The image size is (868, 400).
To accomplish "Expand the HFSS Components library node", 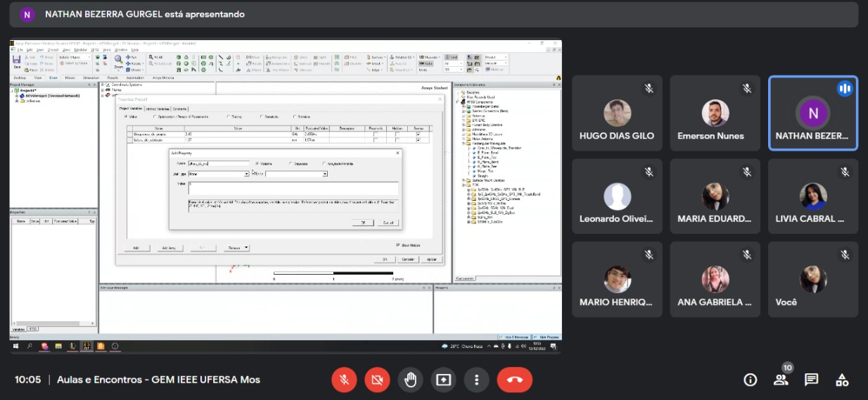I will [x=457, y=102].
